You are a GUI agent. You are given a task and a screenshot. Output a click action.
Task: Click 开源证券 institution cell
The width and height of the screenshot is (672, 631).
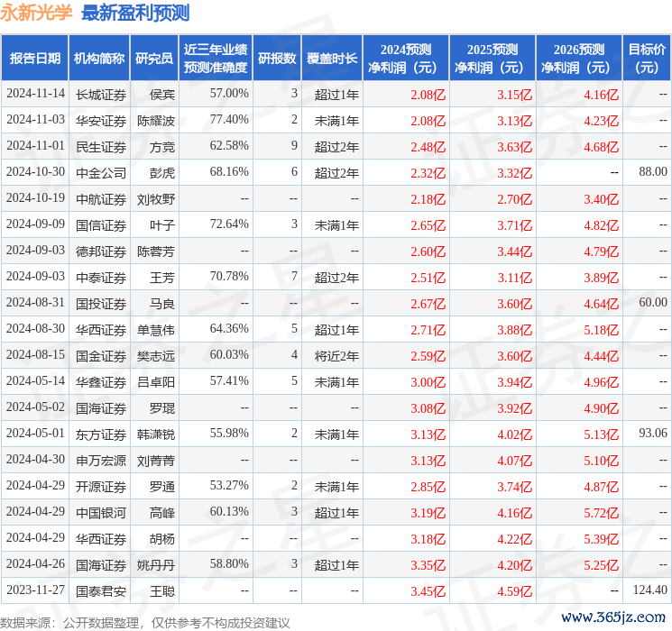click(101, 487)
